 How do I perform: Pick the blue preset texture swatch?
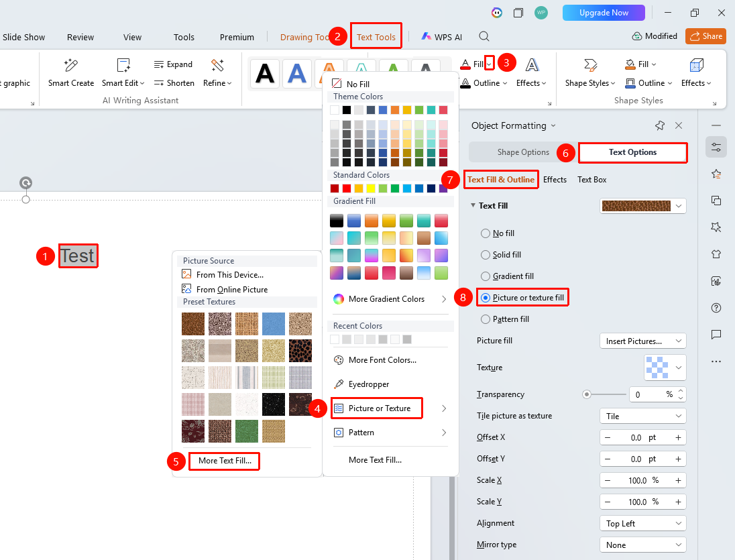coord(274,324)
